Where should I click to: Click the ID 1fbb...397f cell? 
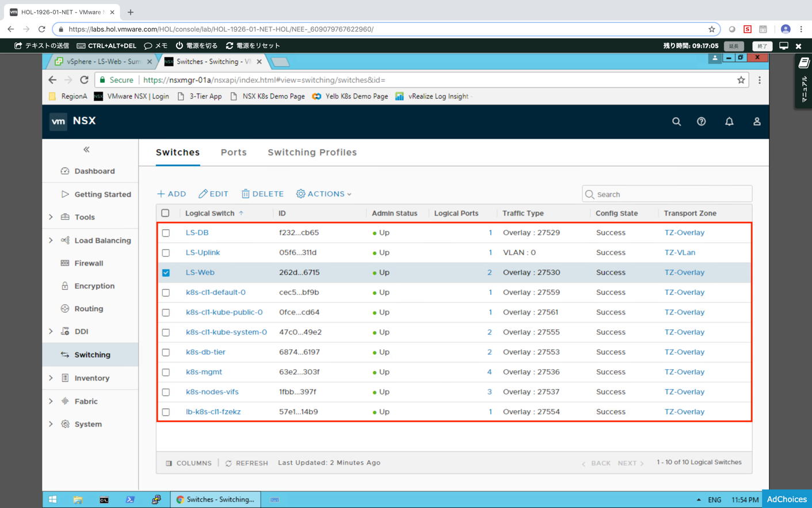298,392
